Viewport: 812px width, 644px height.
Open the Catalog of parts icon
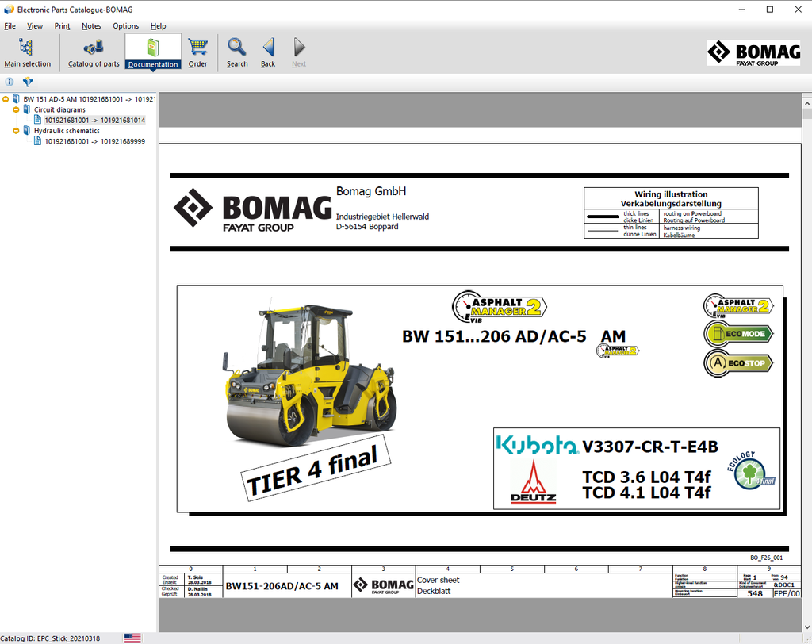click(x=94, y=52)
